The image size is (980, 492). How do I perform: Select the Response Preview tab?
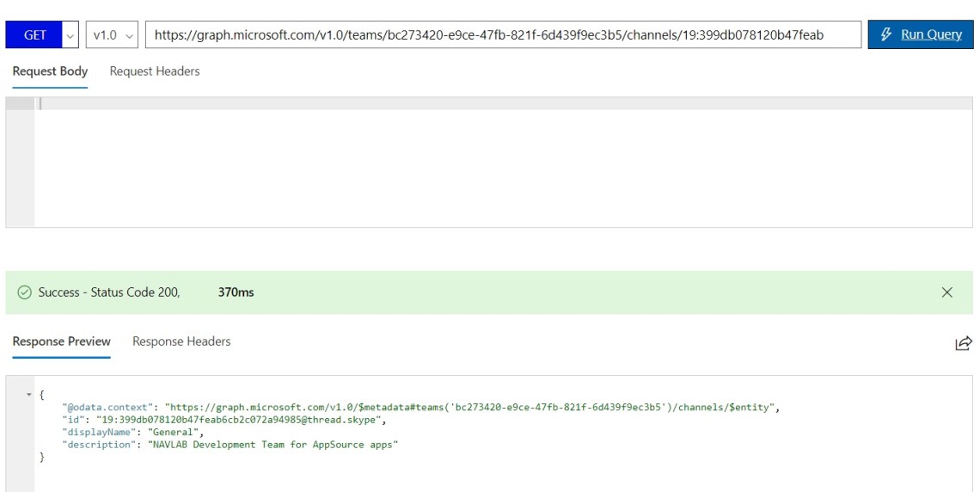(x=62, y=341)
